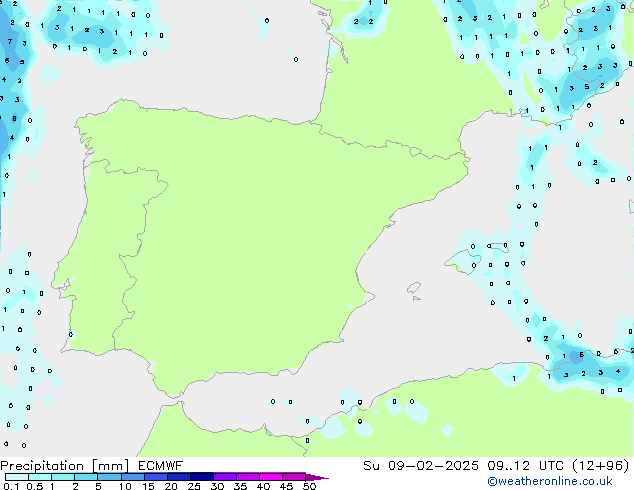Click the legend label '15'
634x490 pixels.
[x=148, y=486]
